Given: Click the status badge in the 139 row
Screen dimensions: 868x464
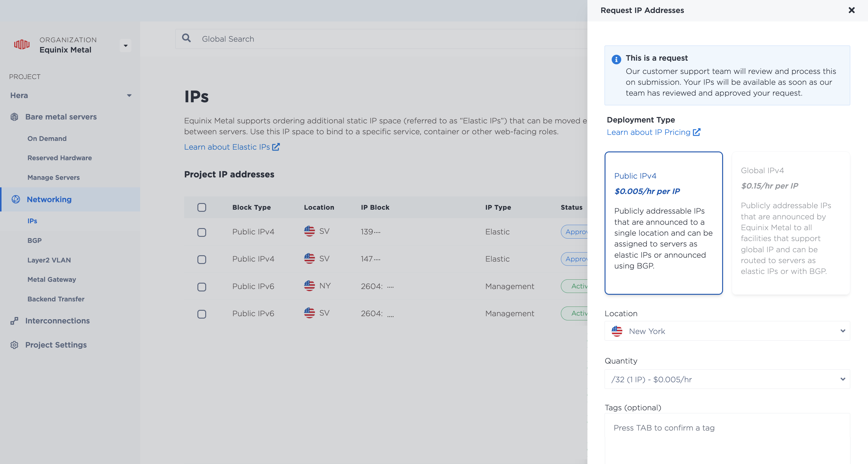Looking at the screenshot, I should (x=574, y=232).
